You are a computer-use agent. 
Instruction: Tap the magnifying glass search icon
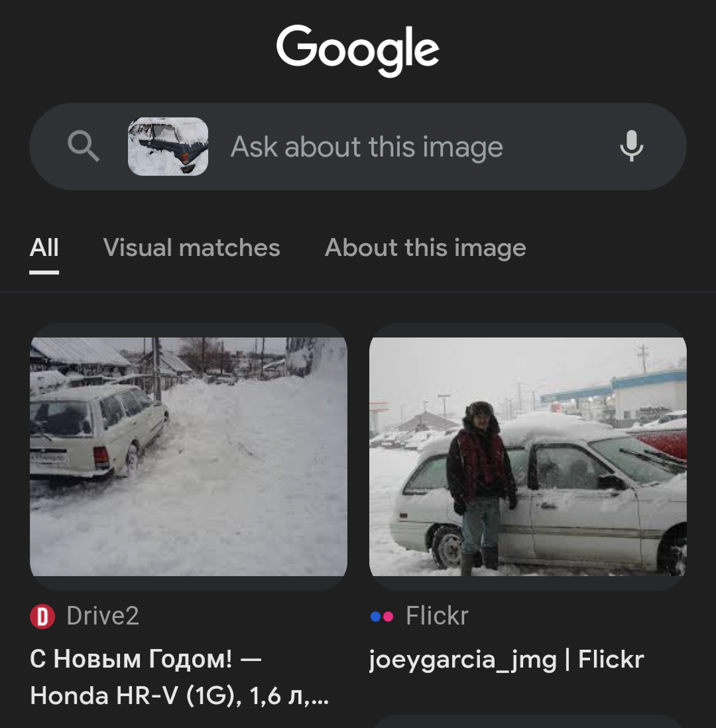[x=84, y=146]
